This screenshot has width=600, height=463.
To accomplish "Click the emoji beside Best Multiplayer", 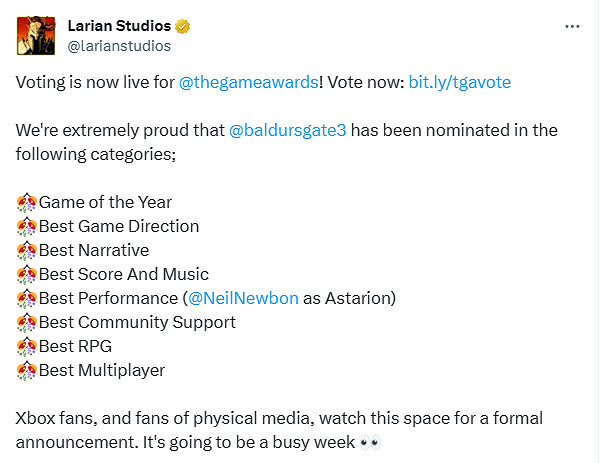I will (x=27, y=371).
